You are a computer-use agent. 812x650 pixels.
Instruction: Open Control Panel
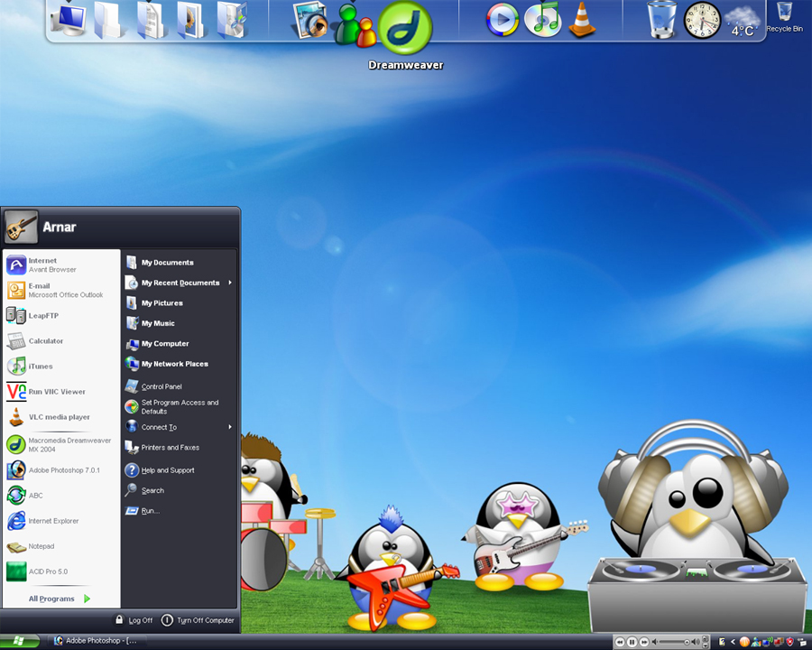tap(179, 386)
